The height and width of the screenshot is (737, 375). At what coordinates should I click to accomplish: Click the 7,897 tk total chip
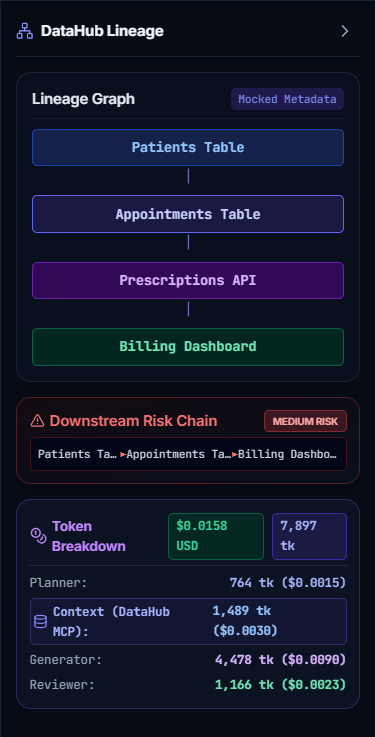point(309,536)
